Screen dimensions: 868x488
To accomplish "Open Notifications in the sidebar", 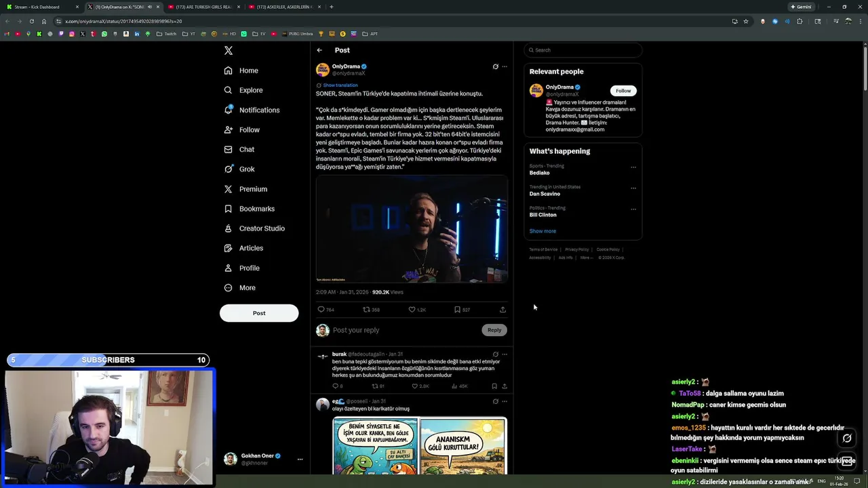I will tap(252, 110).
